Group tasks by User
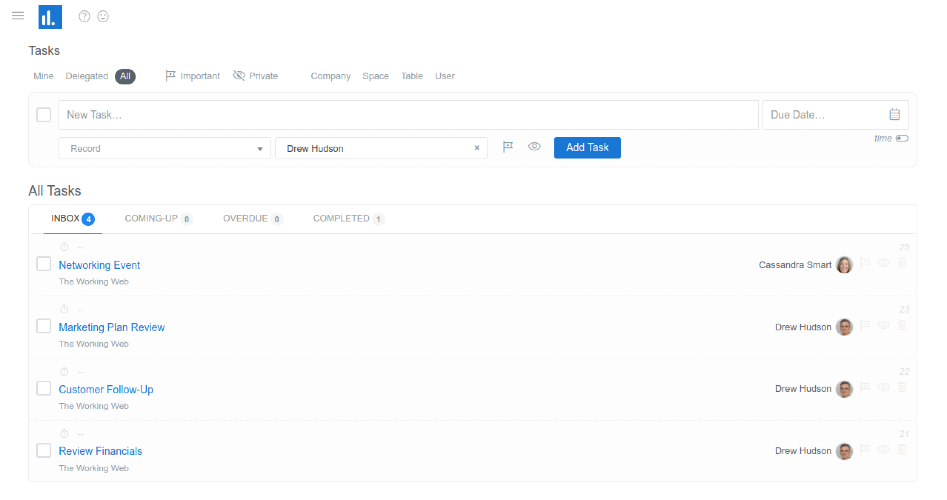This screenshot has width=947, height=500. (x=445, y=76)
